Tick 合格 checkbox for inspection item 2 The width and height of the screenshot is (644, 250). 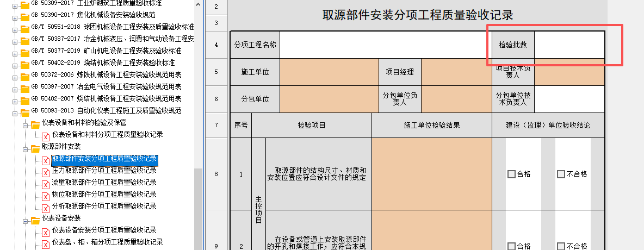tap(511, 246)
